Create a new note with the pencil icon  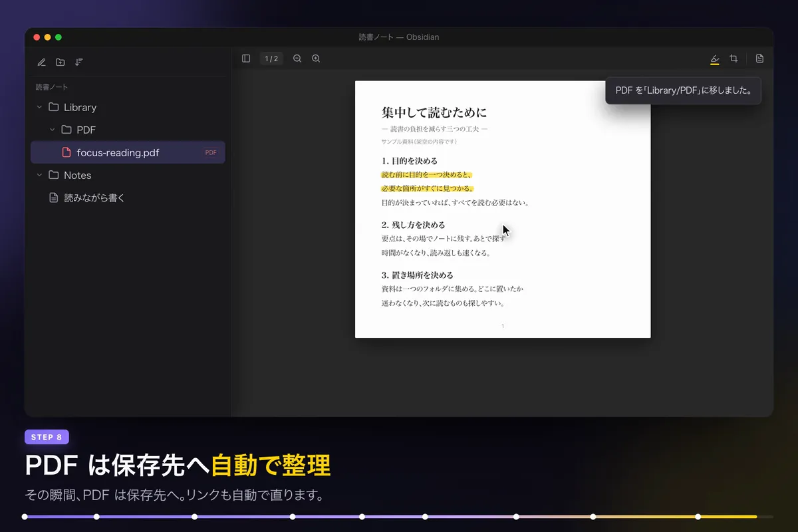(42, 62)
